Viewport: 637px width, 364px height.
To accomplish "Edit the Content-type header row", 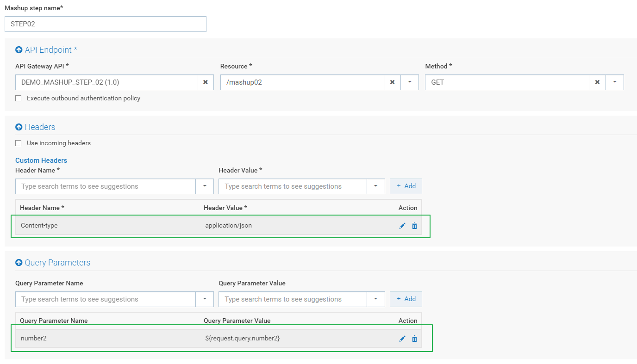I will pos(402,226).
